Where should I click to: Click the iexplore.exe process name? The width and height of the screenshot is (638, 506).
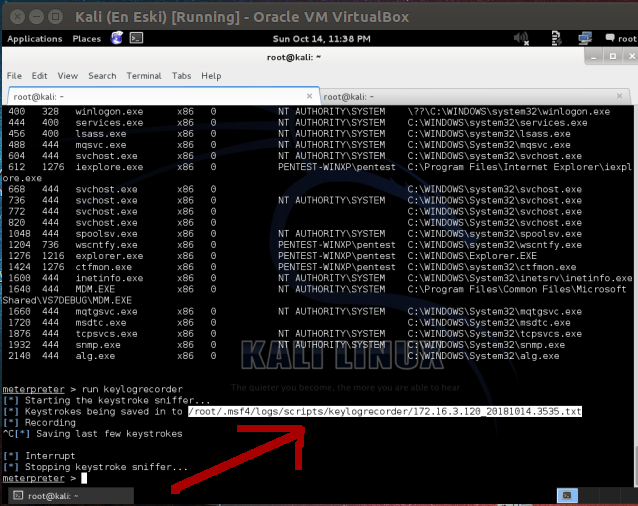point(109,167)
